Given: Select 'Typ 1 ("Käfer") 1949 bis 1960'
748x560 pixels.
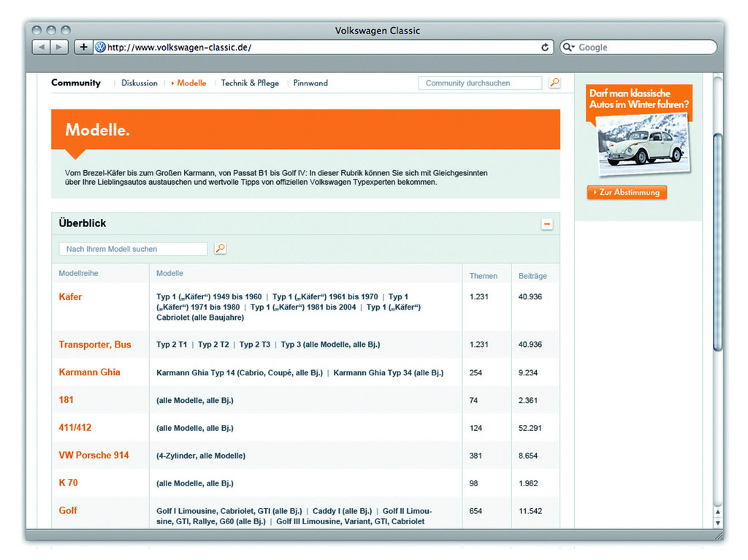Looking at the screenshot, I should click(209, 296).
